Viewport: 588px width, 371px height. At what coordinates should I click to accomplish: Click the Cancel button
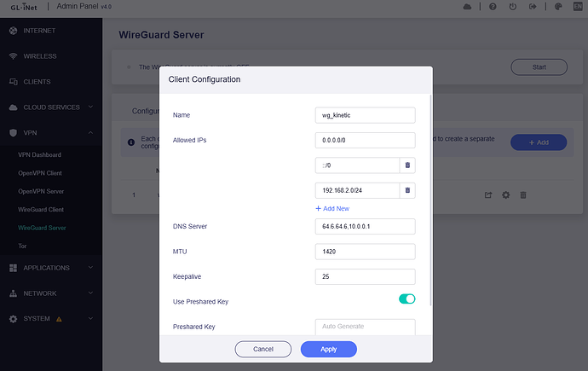[263, 349]
